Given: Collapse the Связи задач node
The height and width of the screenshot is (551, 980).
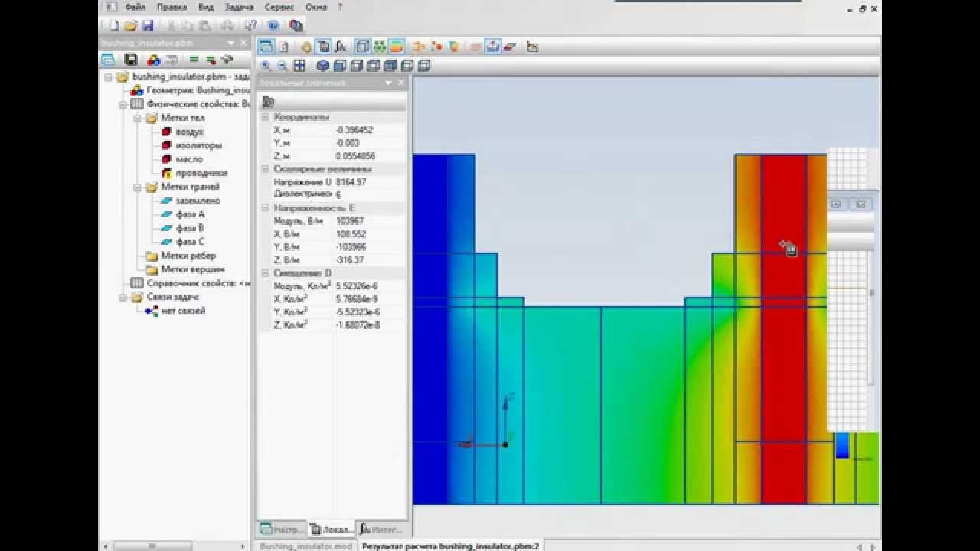Looking at the screenshot, I should pos(122,297).
